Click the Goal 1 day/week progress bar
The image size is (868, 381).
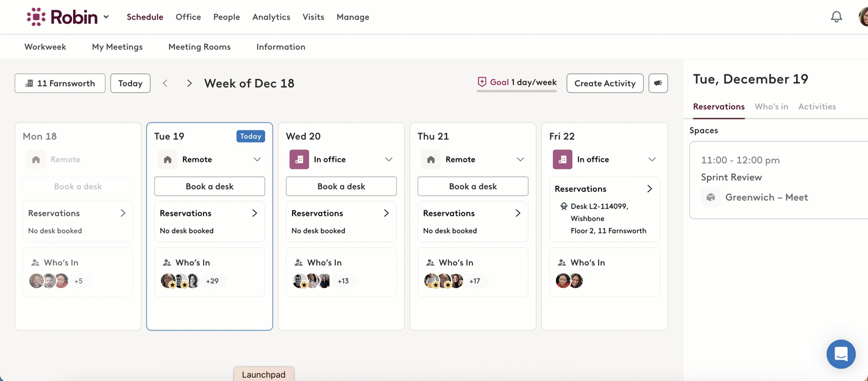(x=517, y=91)
